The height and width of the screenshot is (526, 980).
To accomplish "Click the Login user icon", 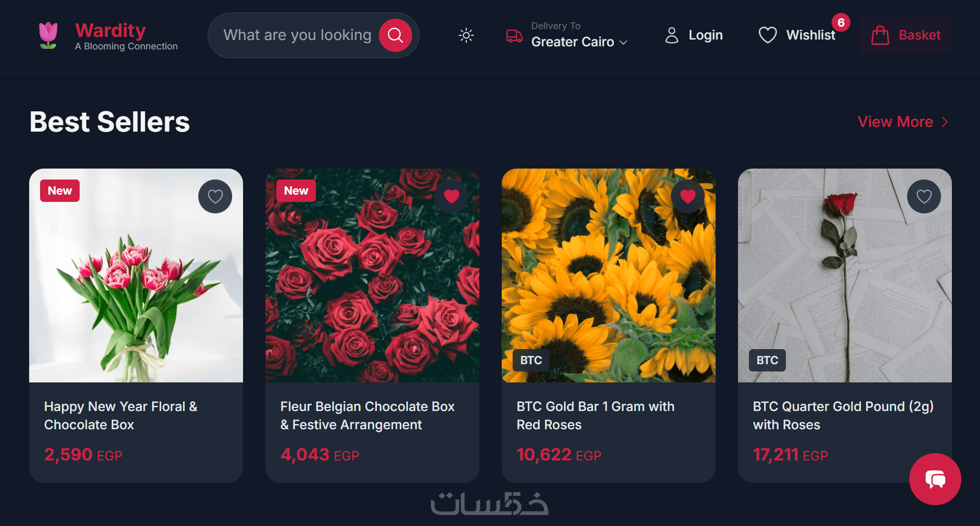I will [x=671, y=35].
